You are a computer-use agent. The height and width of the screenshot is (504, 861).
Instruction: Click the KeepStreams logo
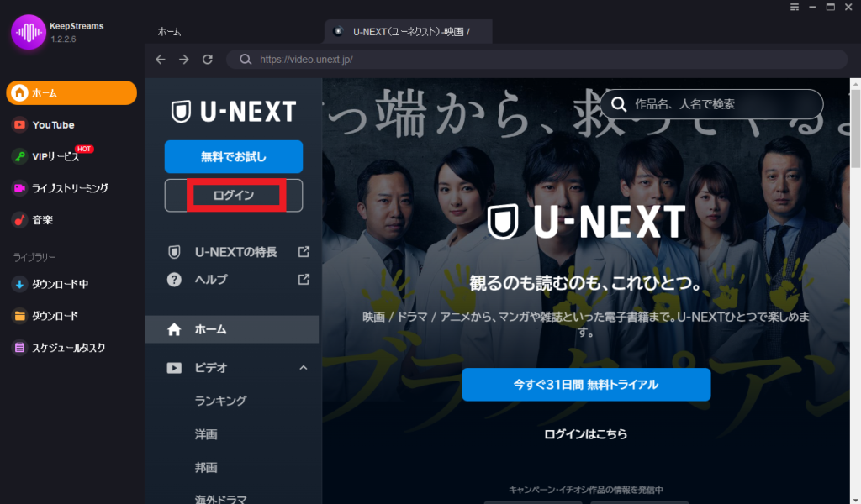click(x=28, y=33)
